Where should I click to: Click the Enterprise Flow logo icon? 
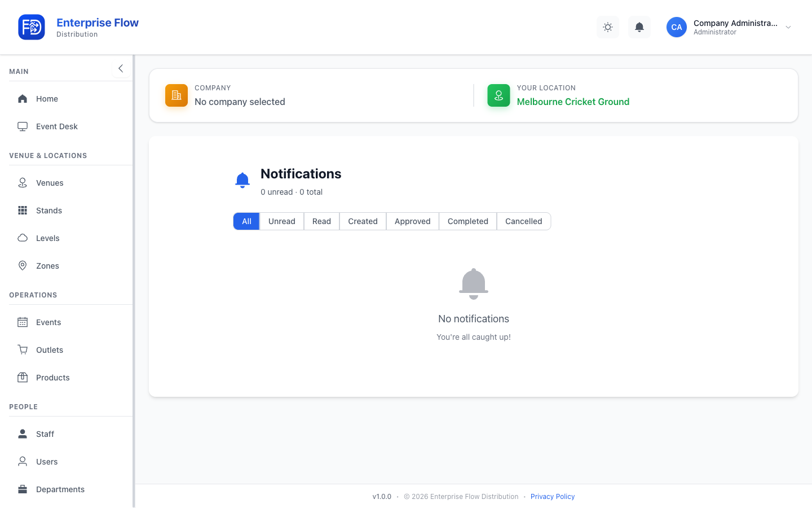(32, 27)
